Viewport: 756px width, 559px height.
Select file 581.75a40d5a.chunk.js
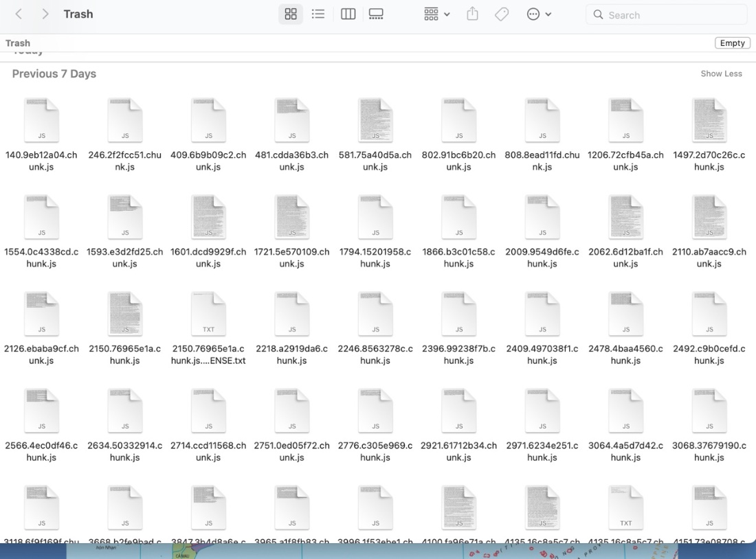tap(375, 121)
